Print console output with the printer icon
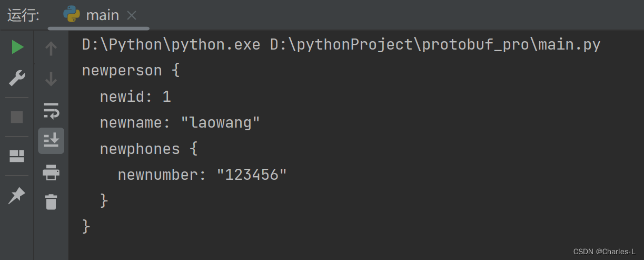The width and height of the screenshot is (644, 260). (x=51, y=172)
